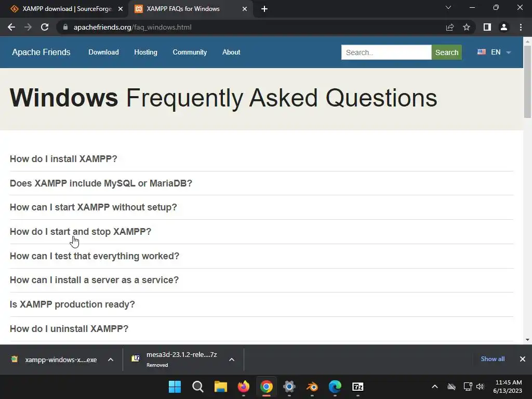Expand Is XAMPP production ready?
Image resolution: width=532 pixels, height=399 pixels.
[72, 304]
